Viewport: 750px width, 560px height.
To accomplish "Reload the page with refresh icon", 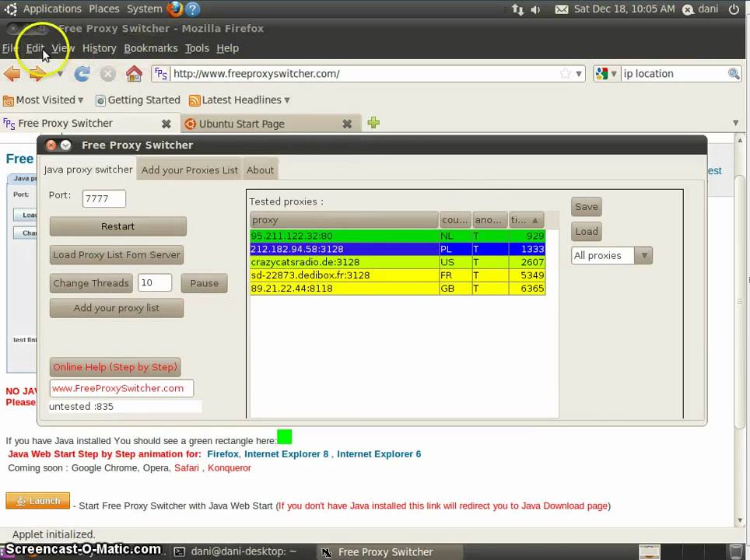I will pyautogui.click(x=82, y=74).
